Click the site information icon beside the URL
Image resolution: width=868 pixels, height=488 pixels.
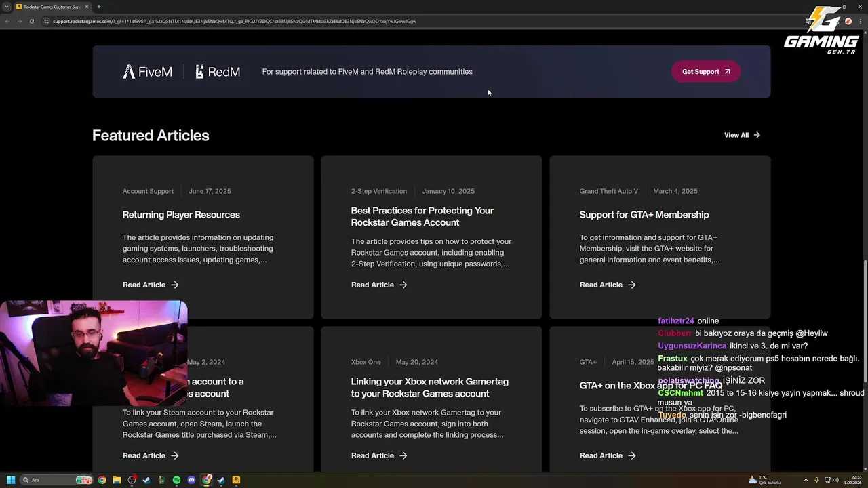pos(46,21)
